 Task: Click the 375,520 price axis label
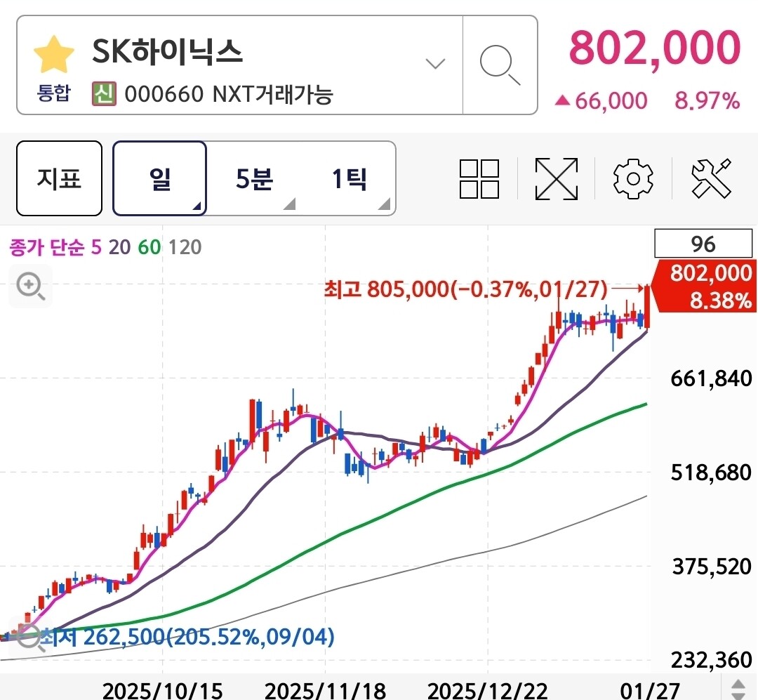711,566
